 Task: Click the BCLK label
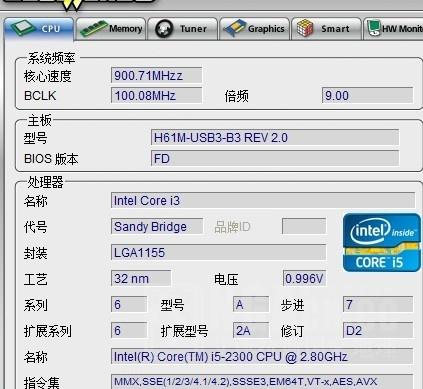click(40, 96)
